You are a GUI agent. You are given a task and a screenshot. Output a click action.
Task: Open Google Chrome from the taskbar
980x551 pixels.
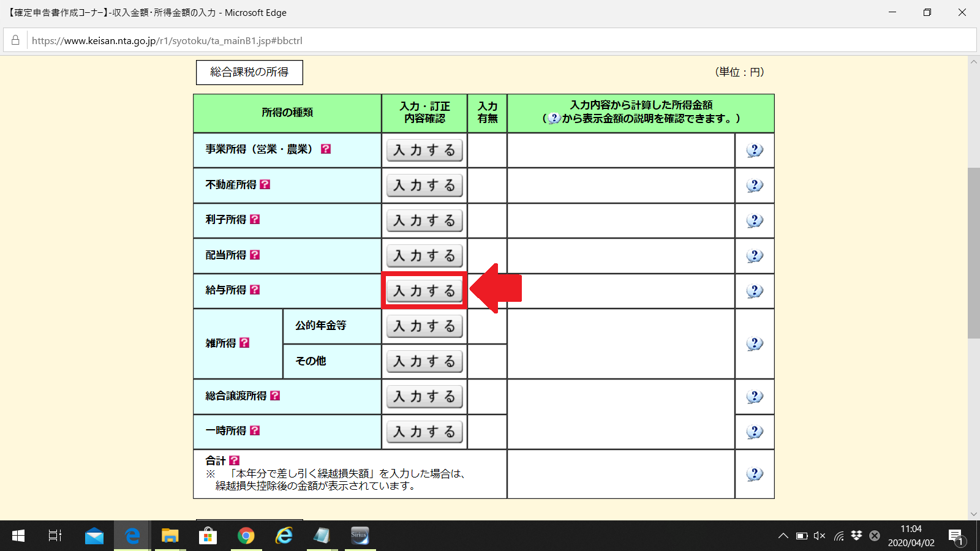click(246, 536)
